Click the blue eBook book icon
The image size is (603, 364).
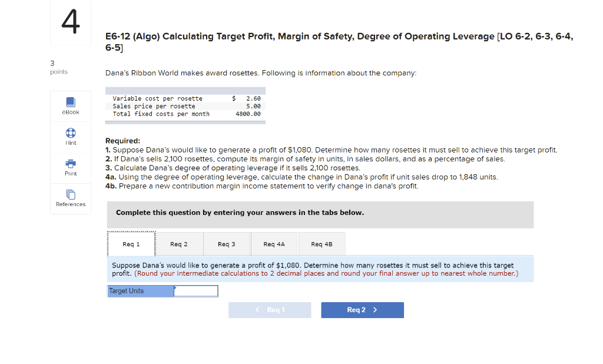pos(70,101)
